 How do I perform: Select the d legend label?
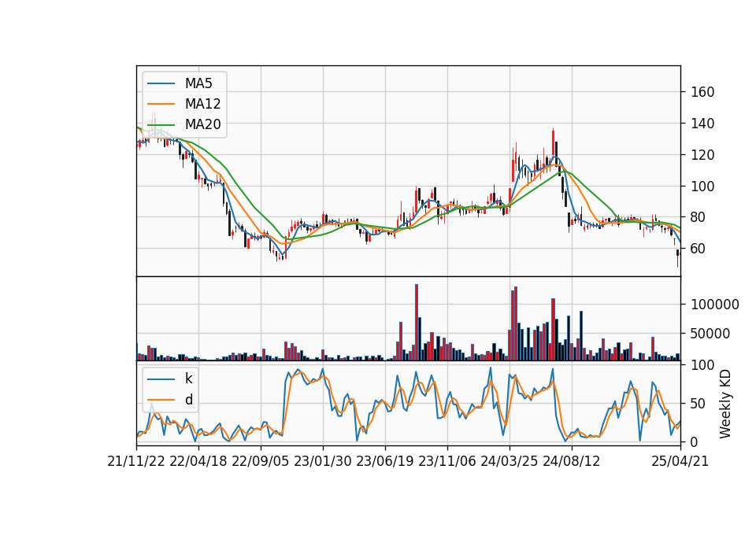189,400
